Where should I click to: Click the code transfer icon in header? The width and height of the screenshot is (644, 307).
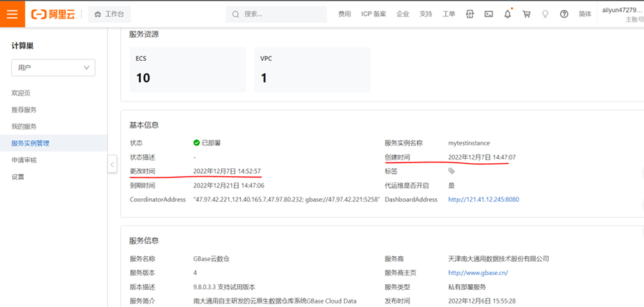(470, 14)
